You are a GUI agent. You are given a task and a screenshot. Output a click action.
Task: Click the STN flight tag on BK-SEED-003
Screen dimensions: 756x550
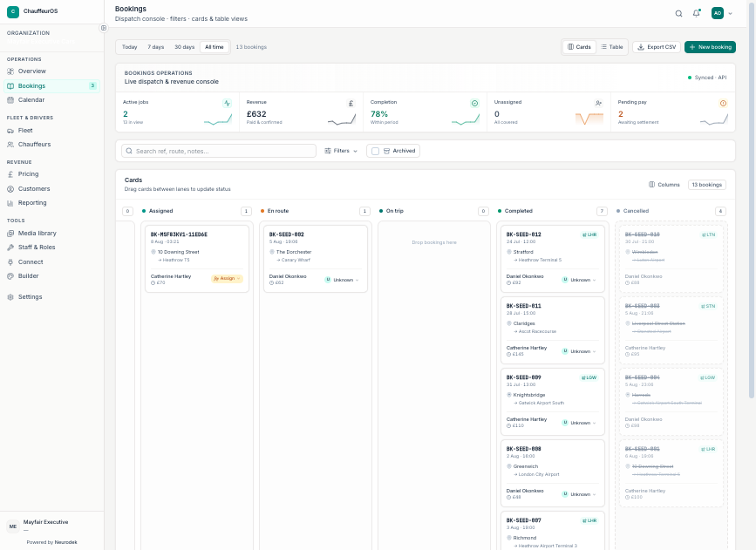pyautogui.click(x=708, y=306)
